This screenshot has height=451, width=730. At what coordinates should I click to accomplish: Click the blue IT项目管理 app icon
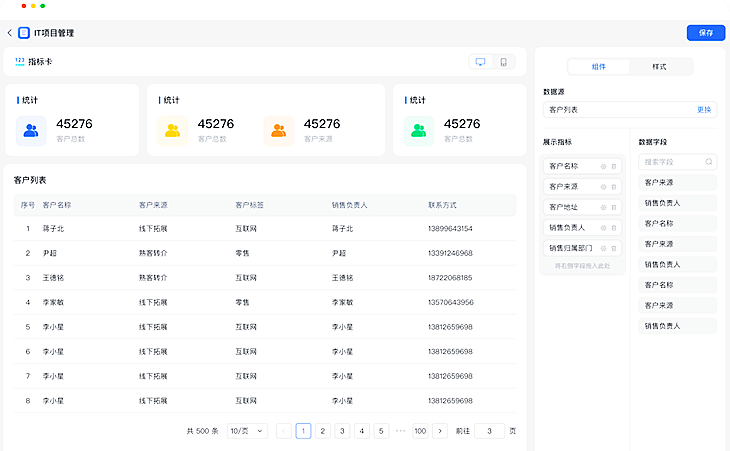click(x=24, y=33)
